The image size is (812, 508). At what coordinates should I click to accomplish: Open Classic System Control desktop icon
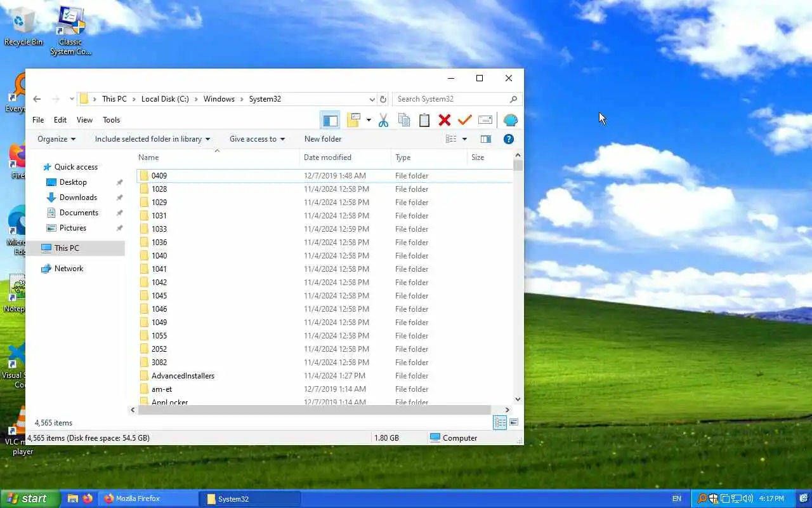70,30
